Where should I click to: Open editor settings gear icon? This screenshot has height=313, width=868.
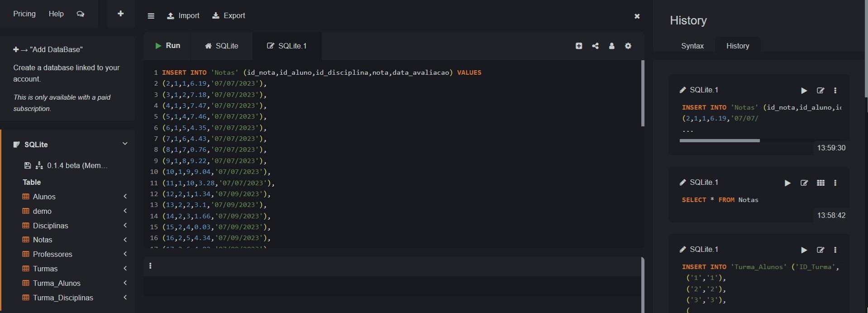click(628, 46)
